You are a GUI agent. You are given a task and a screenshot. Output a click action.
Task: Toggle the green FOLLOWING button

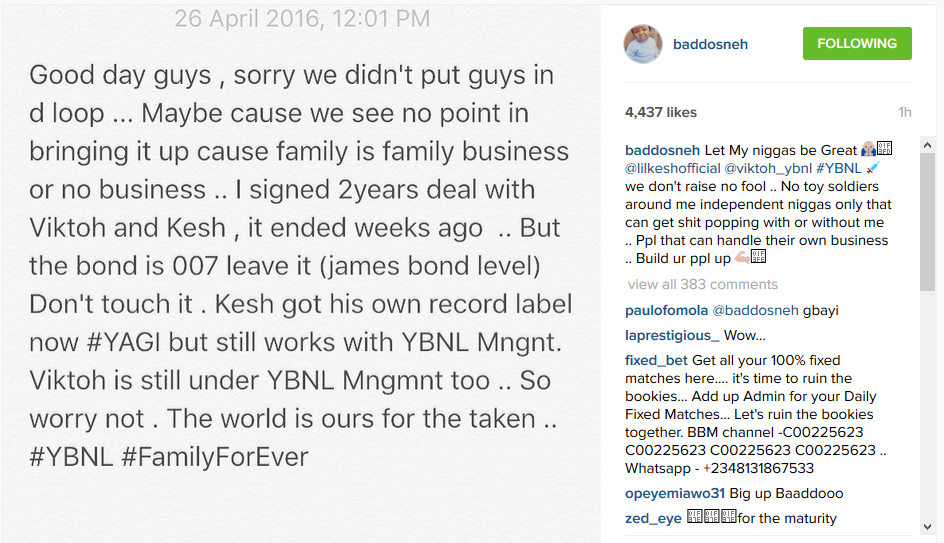click(857, 43)
